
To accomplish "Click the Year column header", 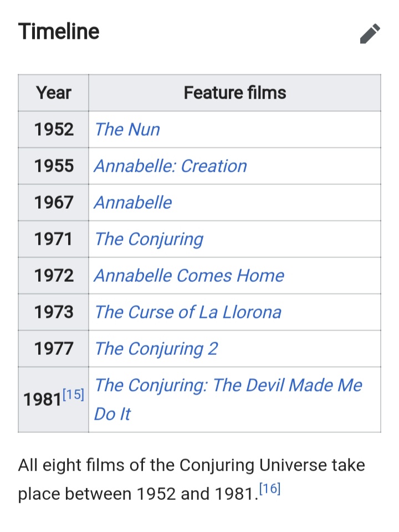I will click(53, 92).
